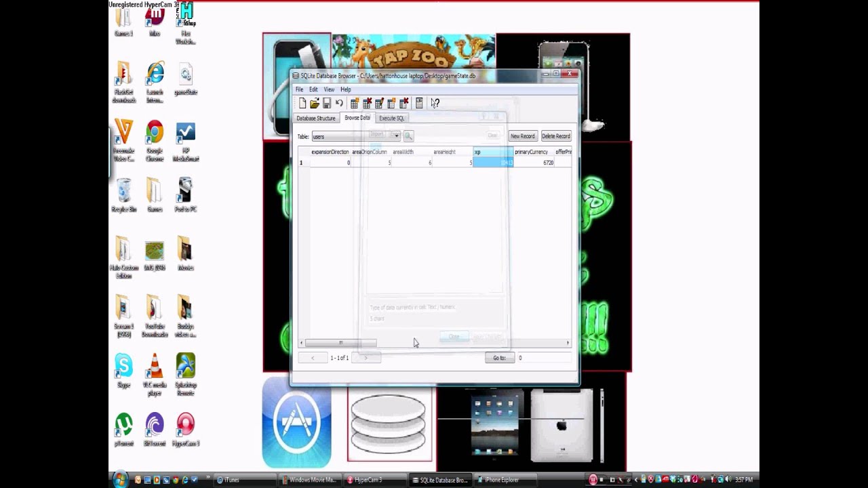Click the Delete Index toolbar icon
868x488 pixels.
pos(404,103)
